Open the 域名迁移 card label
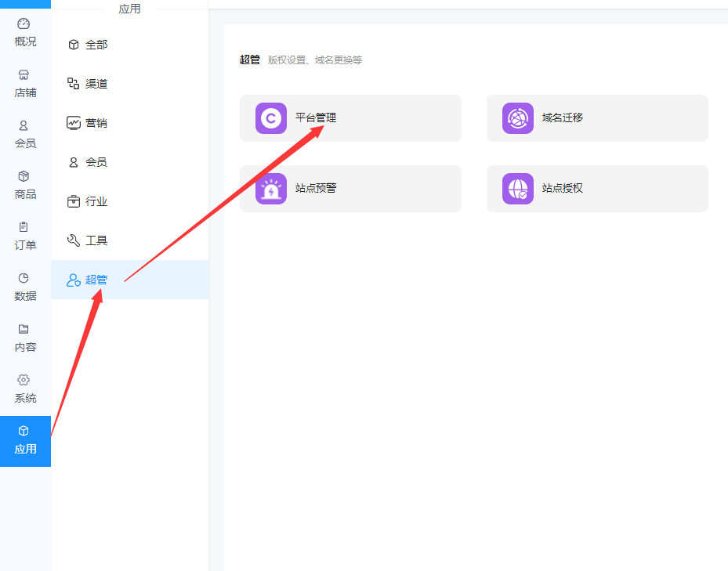Viewport: 728px width, 571px height. pos(562,118)
